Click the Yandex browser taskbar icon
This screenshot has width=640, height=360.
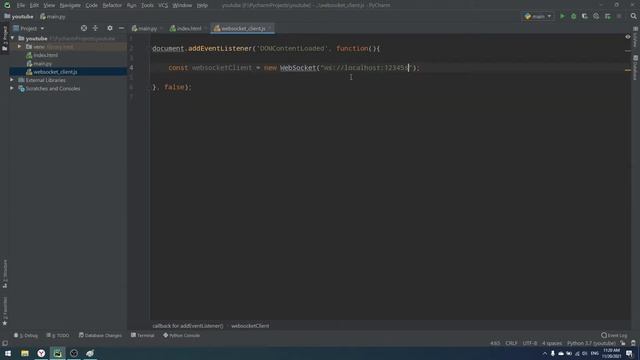point(41,353)
